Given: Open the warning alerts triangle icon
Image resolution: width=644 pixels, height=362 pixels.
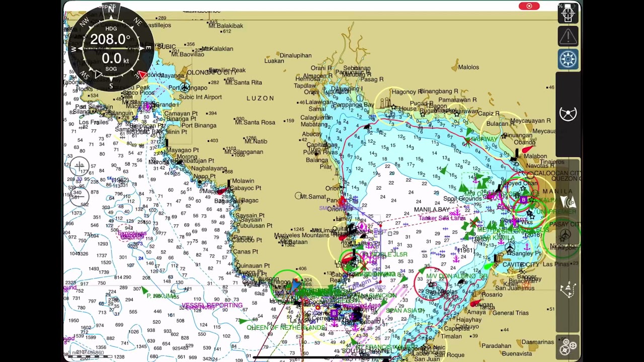Looking at the screenshot, I should [x=568, y=37].
